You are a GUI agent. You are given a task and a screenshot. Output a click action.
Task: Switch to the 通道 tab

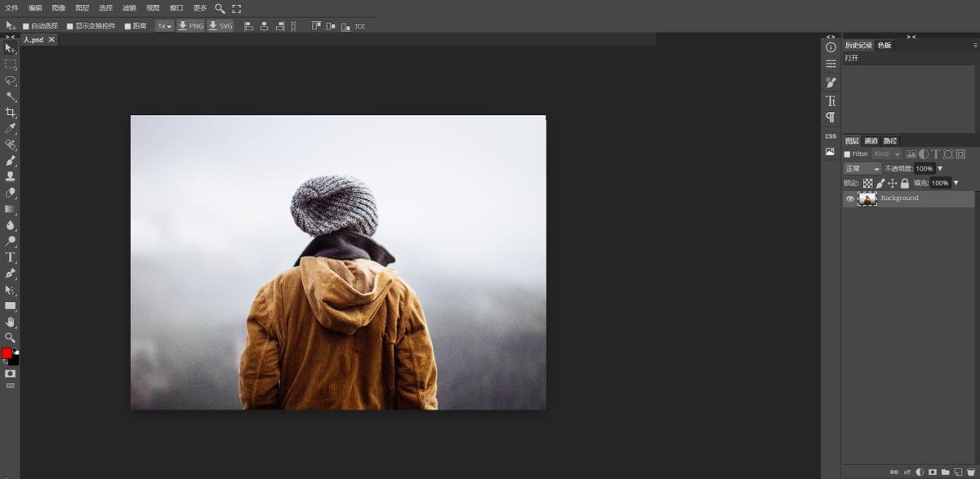[871, 141]
